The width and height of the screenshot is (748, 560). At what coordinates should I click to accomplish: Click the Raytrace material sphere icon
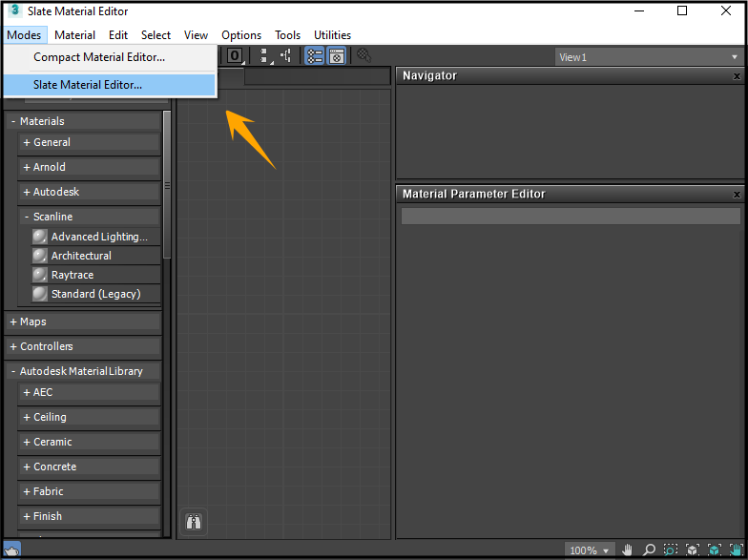click(x=40, y=275)
